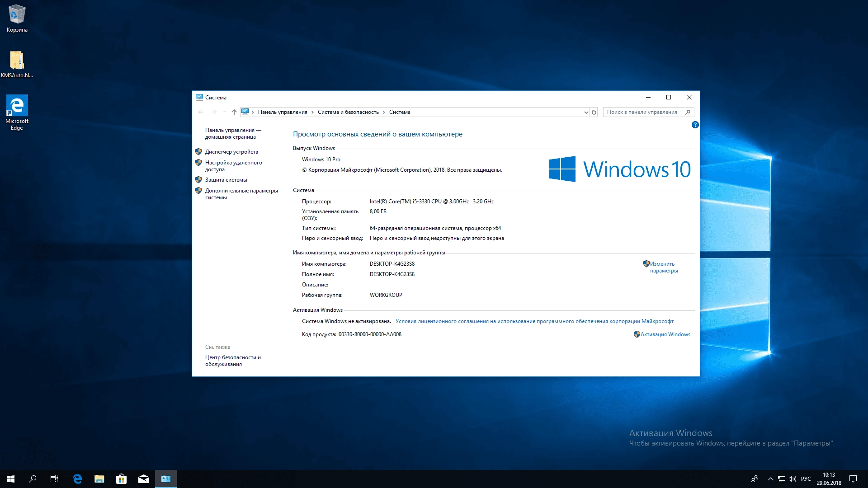Screen dimensions: 868x488
Task: Select the Система window taskbar button
Action: (x=166, y=479)
